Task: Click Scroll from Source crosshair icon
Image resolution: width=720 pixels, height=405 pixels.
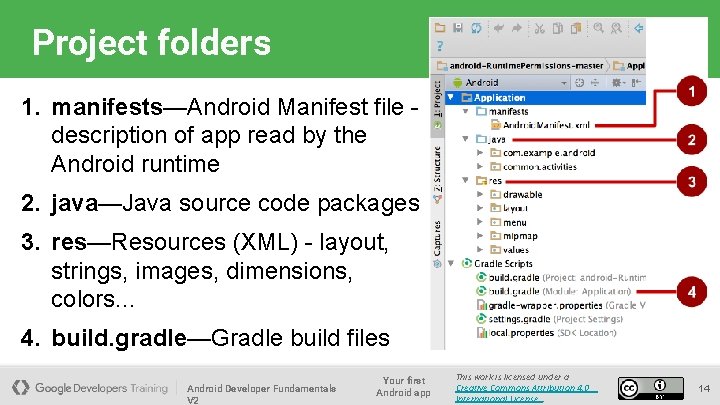Action: [x=580, y=83]
